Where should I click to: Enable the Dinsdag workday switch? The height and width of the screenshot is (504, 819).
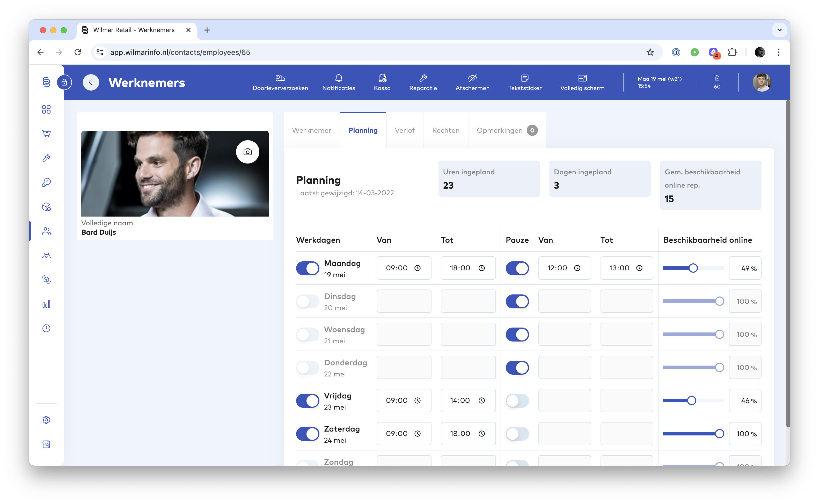(x=308, y=301)
